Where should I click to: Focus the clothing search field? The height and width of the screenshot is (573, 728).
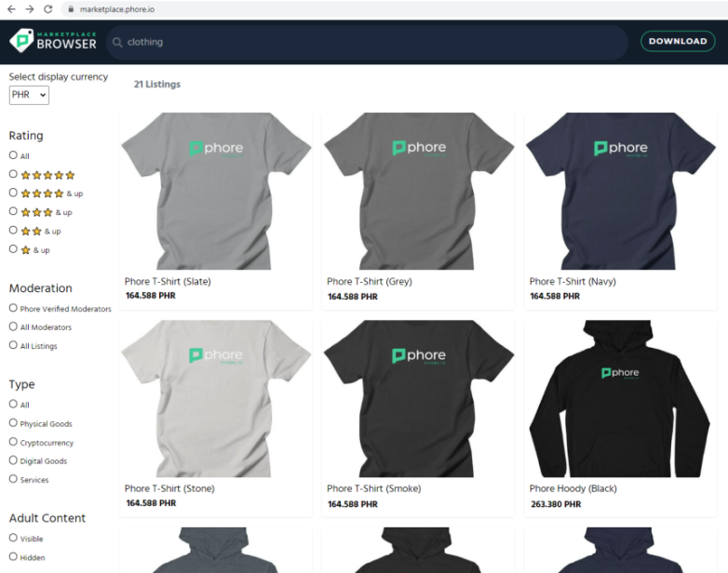pyautogui.click(x=367, y=42)
